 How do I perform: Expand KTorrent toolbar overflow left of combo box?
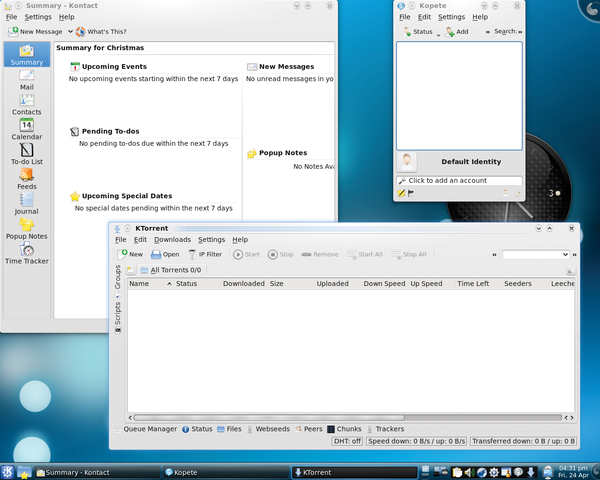pyautogui.click(x=494, y=255)
